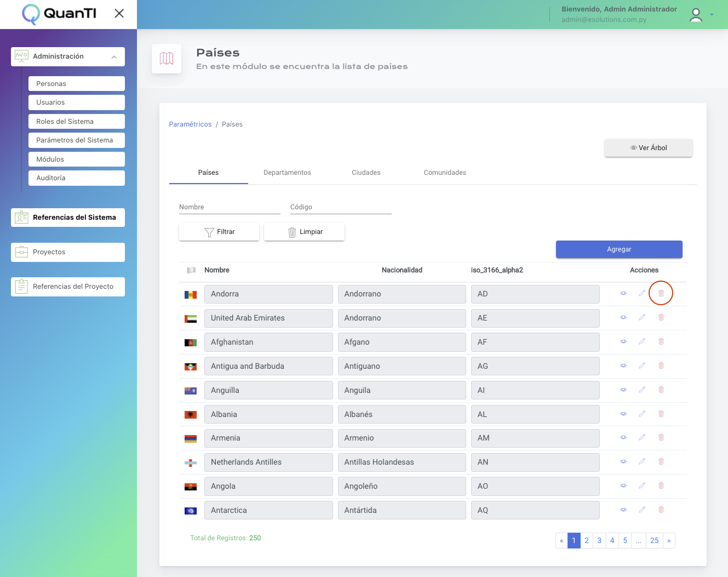728x577 pixels.
Task: Go to Roles del Sistema
Action: click(77, 122)
